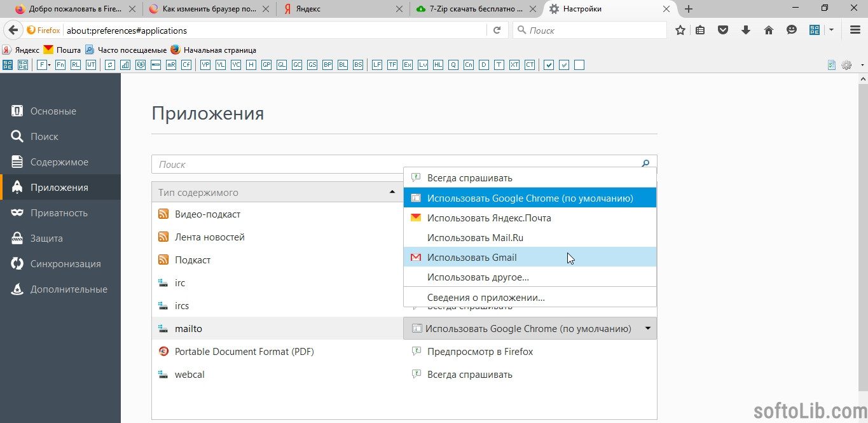This screenshot has height=423, width=868.
Task: Click the Cf toolbar icon
Action: click(186, 65)
